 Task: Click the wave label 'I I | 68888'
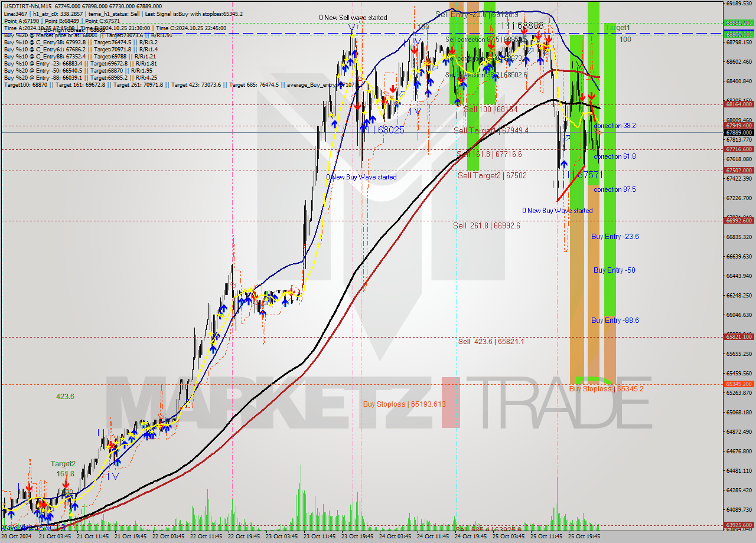[x=522, y=26]
